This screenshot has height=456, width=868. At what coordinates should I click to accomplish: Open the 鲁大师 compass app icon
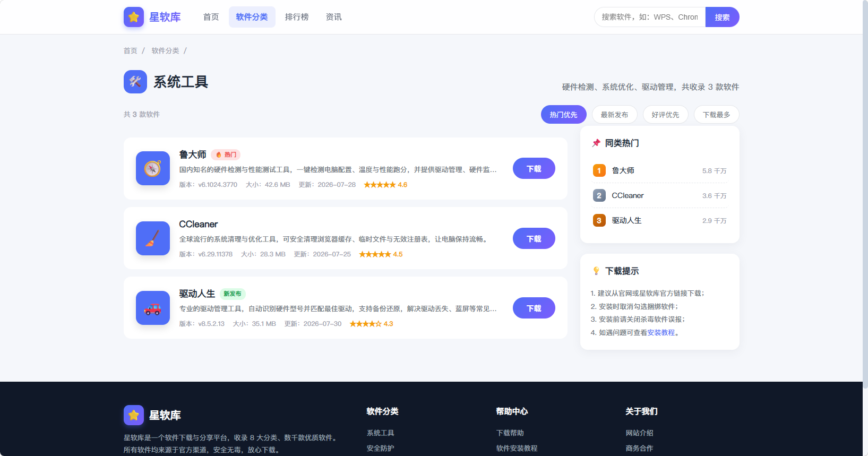pyautogui.click(x=153, y=168)
